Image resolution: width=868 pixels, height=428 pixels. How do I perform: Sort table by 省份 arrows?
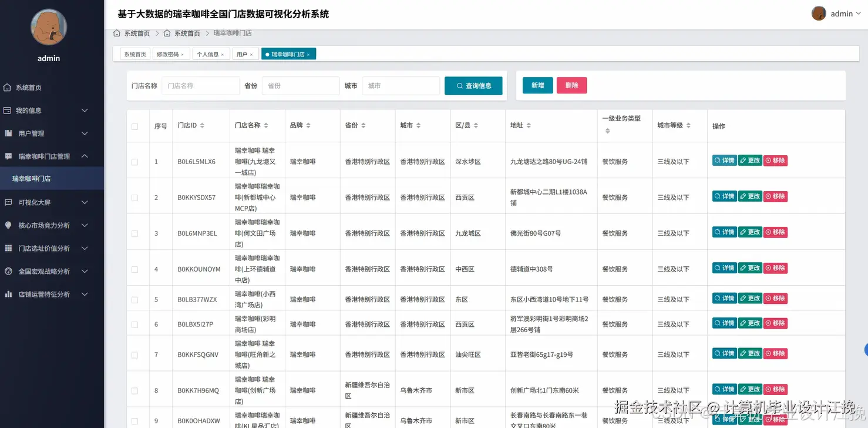pos(364,126)
